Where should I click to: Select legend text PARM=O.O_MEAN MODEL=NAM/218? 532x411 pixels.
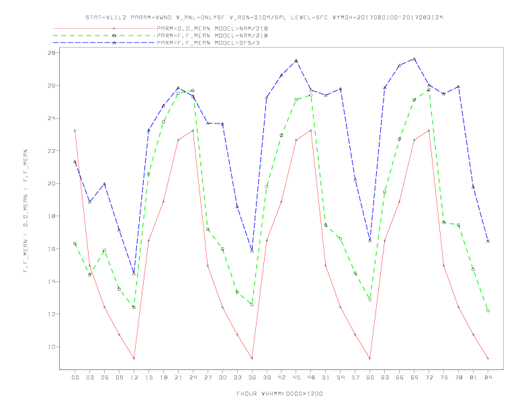tap(212, 28)
